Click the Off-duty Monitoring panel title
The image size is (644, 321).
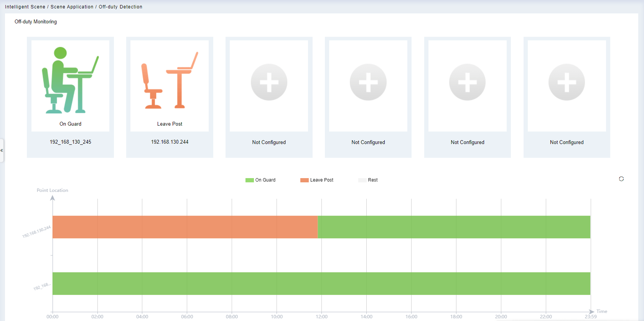[36, 22]
